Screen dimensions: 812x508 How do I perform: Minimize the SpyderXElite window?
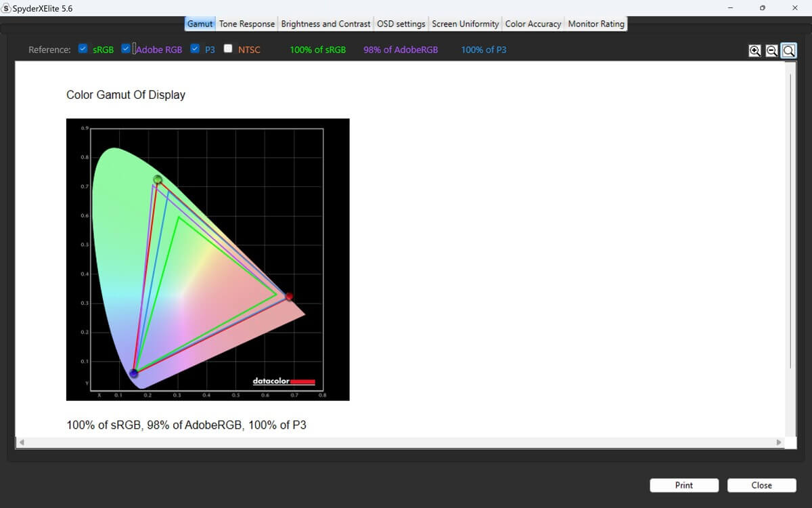click(730, 8)
